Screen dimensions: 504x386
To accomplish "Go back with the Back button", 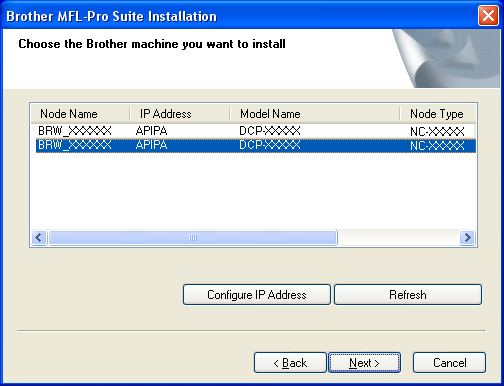I will pyautogui.click(x=290, y=362).
